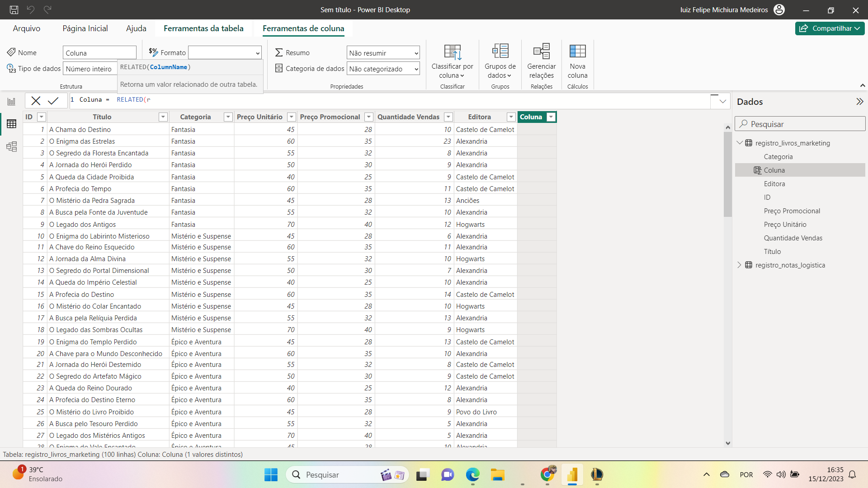The width and height of the screenshot is (868, 488).
Task: Expand the formula bar chevron
Action: pyautogui.click(x=722, y=101)
